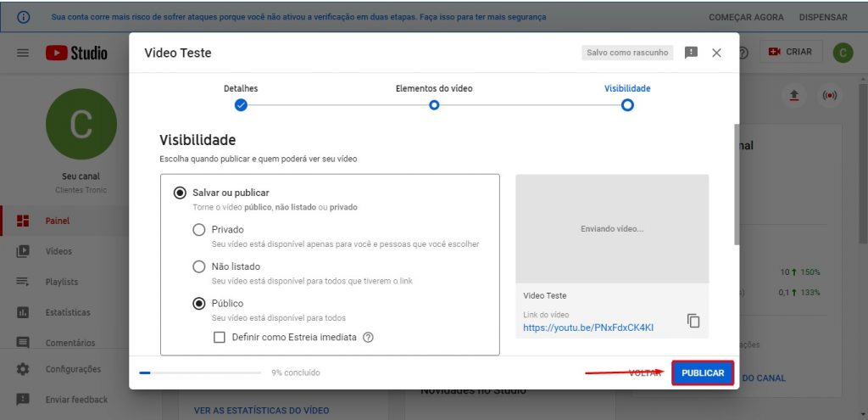This screenshot has width=868, height=420.
Task: Choose the Público visibility option
Action: pos(199,303)
